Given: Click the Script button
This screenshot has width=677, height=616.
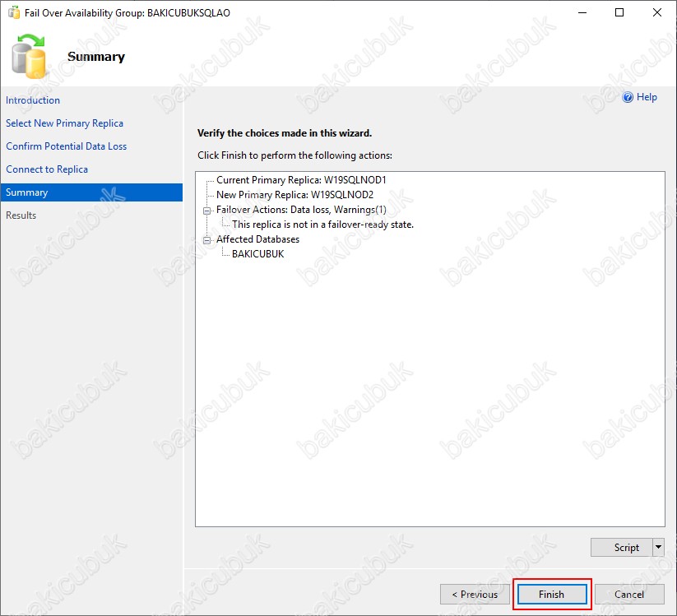Looking at the screenshot, I should tap(621, 548).
